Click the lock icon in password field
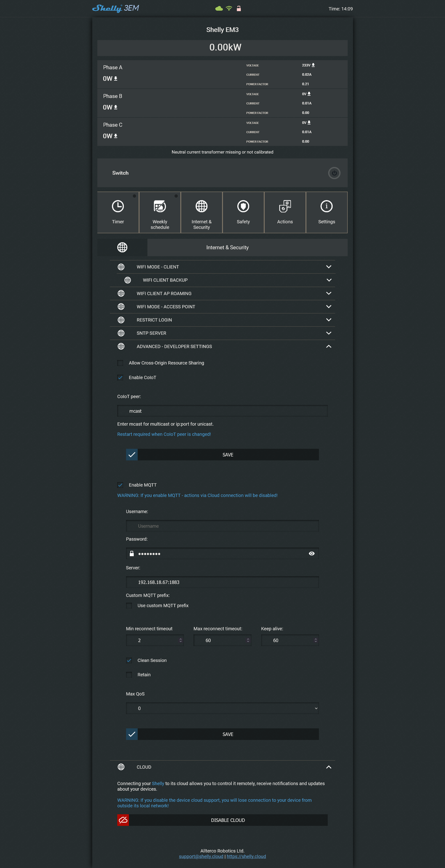 (x=132, y=554)
